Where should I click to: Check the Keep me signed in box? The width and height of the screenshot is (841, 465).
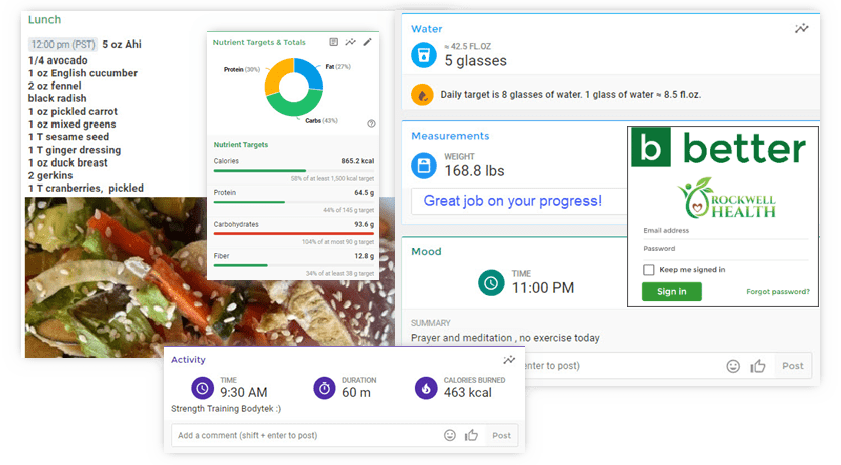pyautogui.click(x=649, y=270)
